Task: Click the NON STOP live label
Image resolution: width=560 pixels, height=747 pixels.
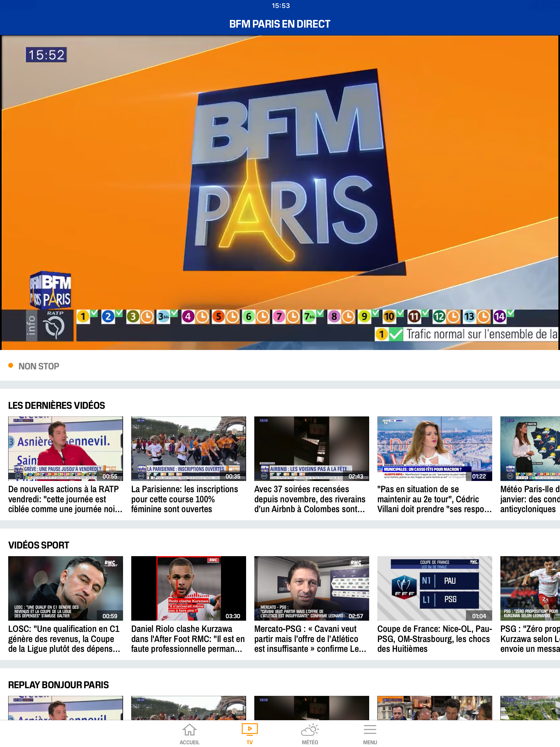Action: [39, 366]
